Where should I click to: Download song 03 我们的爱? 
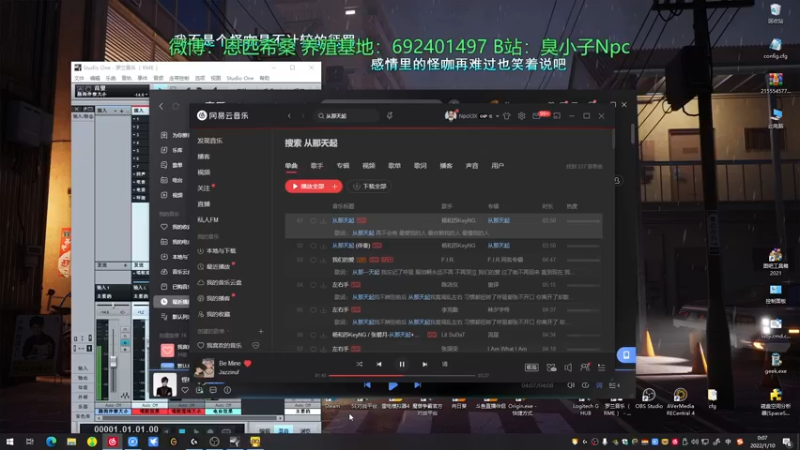[323, 260]
